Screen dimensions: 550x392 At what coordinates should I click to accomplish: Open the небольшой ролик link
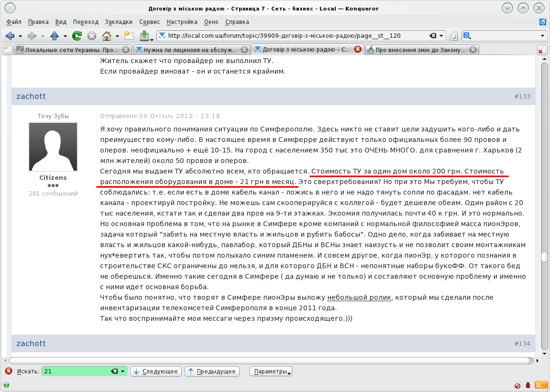pyautogui.click(x=359, y=297)
